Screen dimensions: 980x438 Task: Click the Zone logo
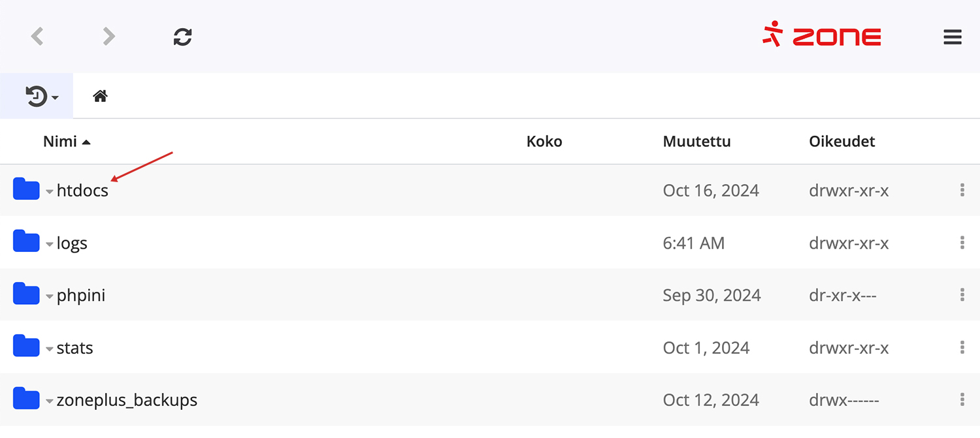822,36
